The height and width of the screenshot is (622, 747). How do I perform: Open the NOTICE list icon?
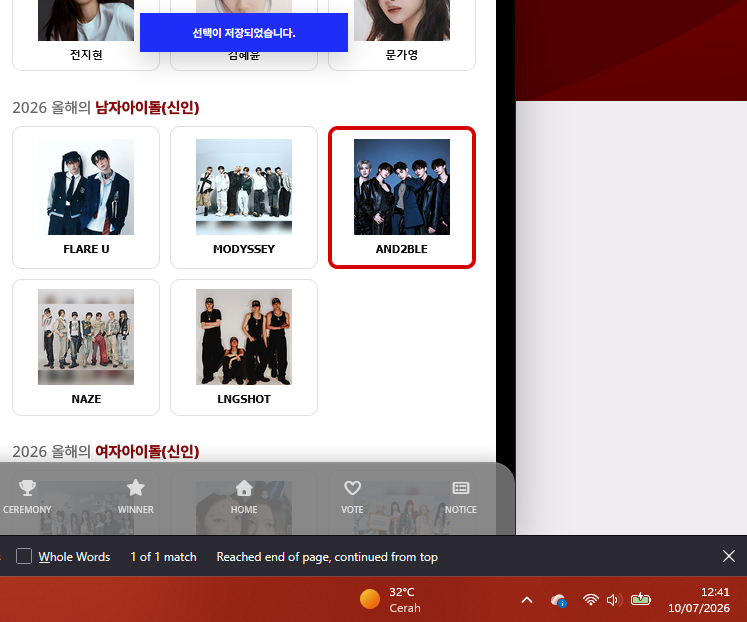tap(461, 488)
